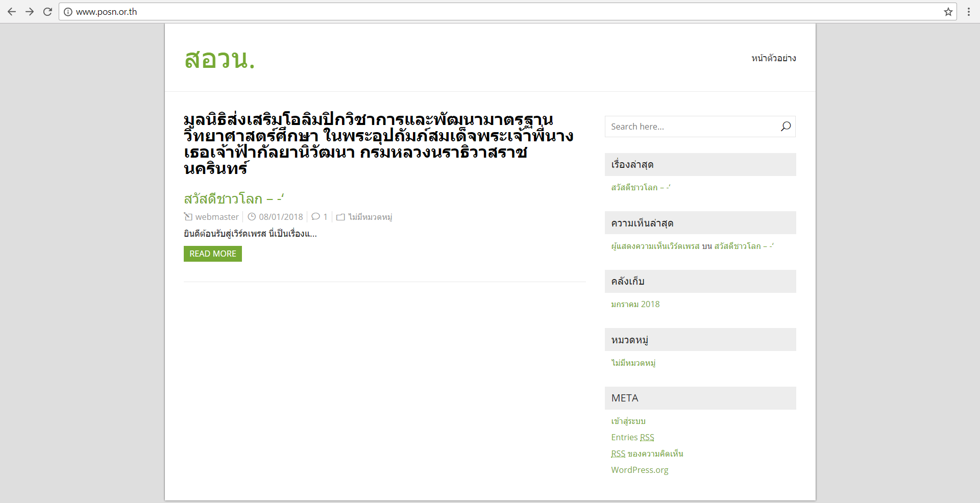Open the สอวน. site title link
This screenshot has height=503, width=980.
tap(219, 59)
